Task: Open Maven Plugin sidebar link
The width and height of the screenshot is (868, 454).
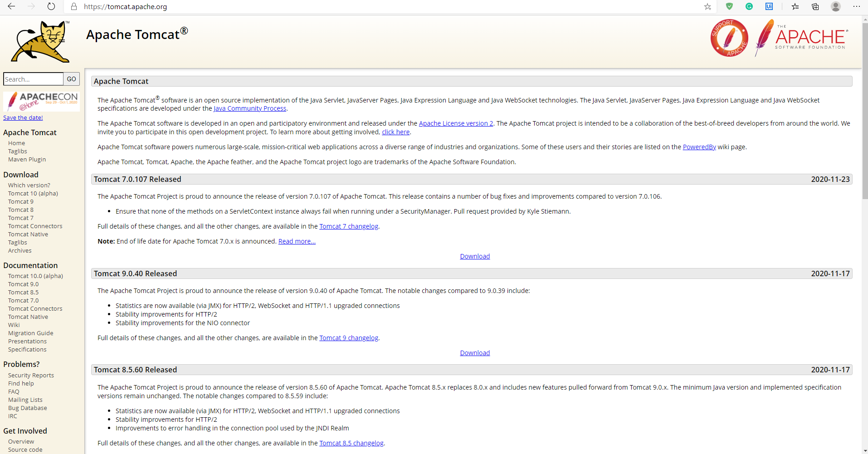Action: tap(27, 159)
